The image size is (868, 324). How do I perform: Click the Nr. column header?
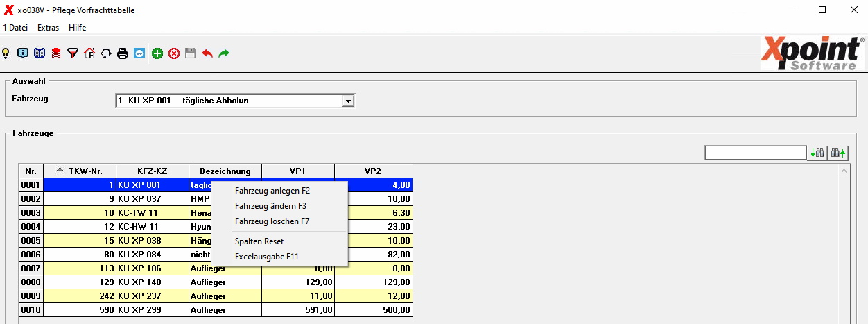[x=31, y=171]
